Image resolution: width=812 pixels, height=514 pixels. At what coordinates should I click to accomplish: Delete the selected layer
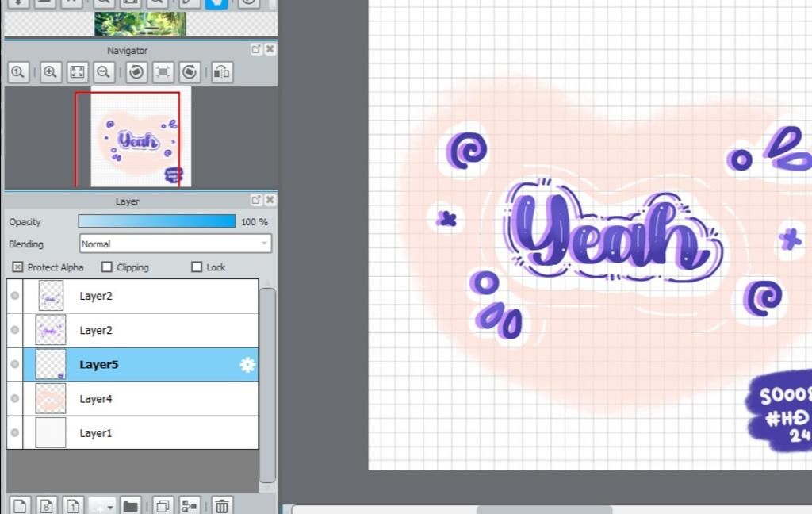pyautogui.click(x=222, y=506)
